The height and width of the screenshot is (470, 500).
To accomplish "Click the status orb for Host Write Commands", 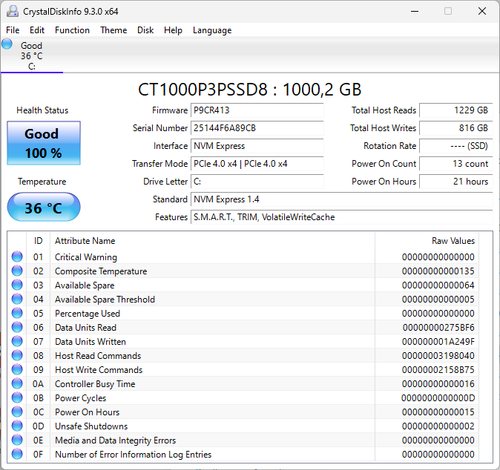I will [17, 369].
